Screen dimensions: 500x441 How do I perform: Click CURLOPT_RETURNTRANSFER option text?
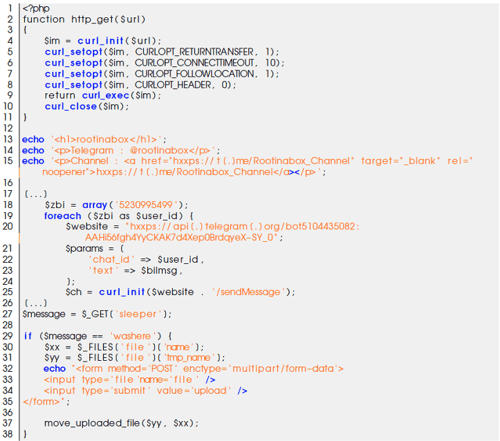[x=194, y=52]
